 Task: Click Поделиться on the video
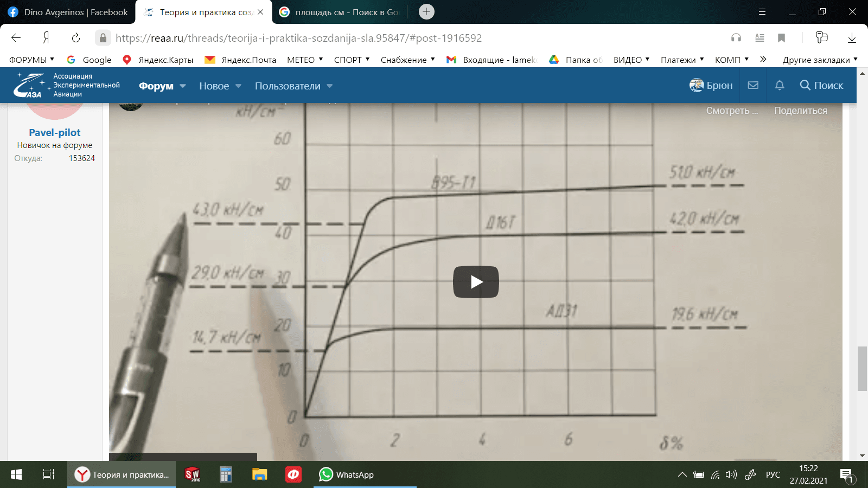(x=801, y=111)
